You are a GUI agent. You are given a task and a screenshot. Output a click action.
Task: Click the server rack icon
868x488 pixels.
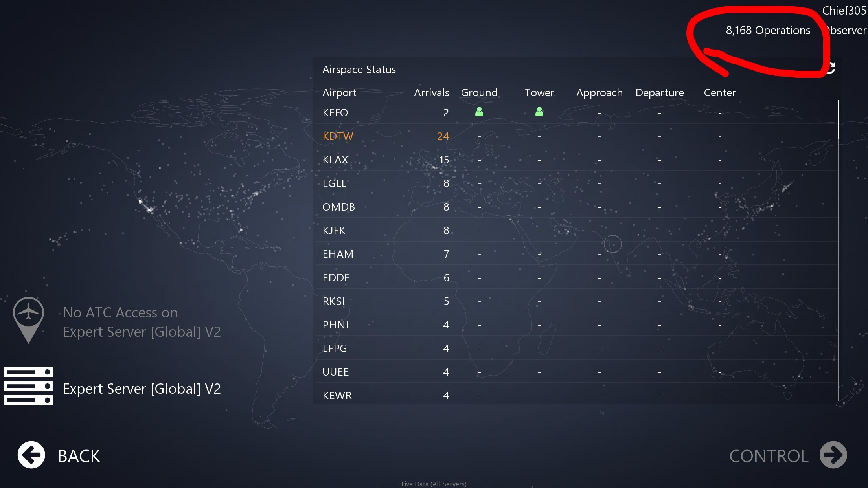tap(28, 386)
